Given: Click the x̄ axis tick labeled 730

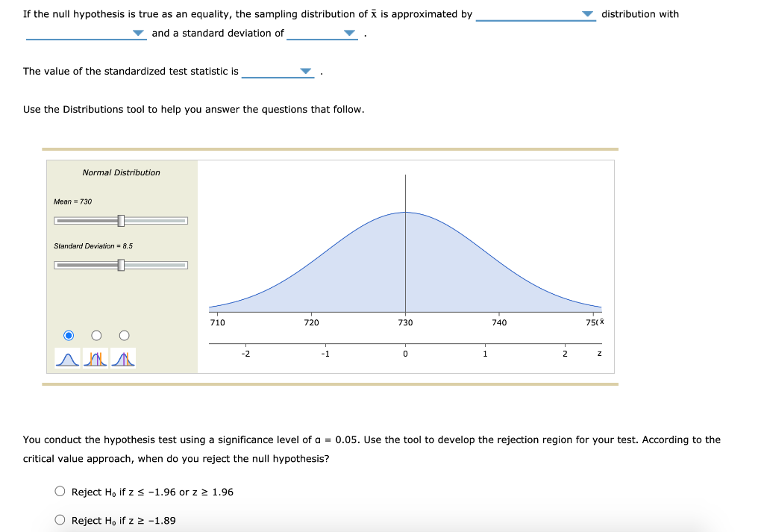Looking at the screenshot, I should tap(405, 322).
